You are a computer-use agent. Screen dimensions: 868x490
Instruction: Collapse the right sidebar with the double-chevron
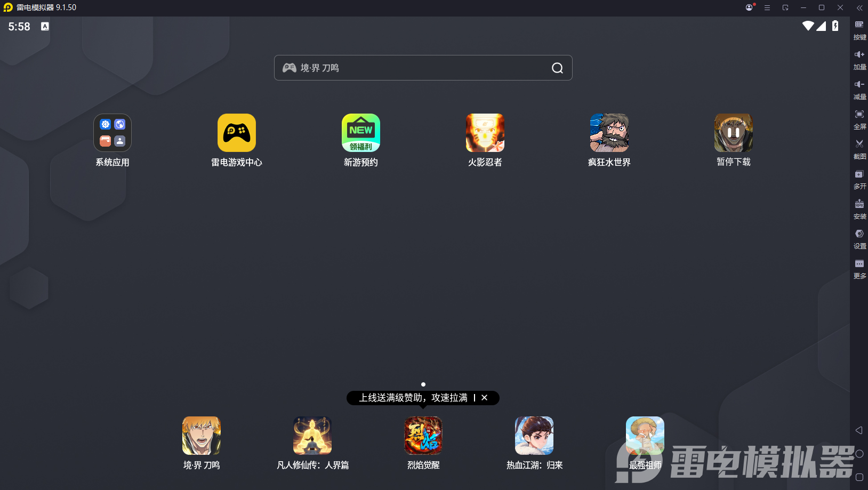click(859, 7)
